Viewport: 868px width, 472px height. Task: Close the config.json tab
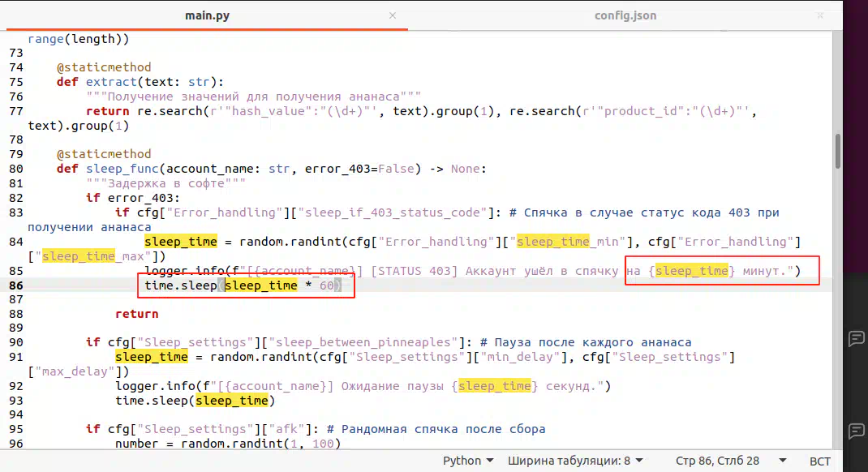820,15
